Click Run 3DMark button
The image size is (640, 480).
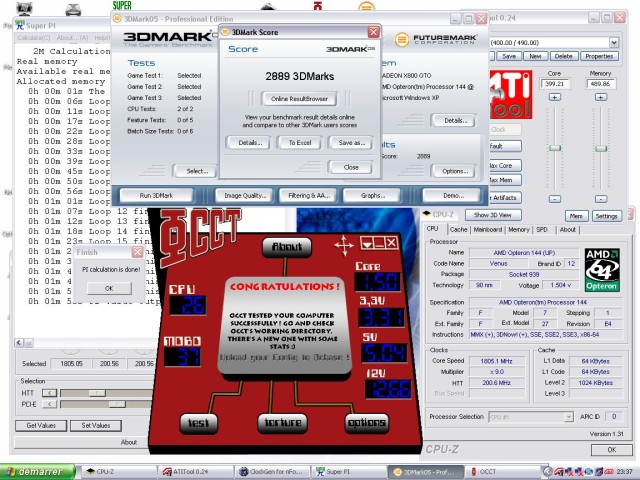156,196
